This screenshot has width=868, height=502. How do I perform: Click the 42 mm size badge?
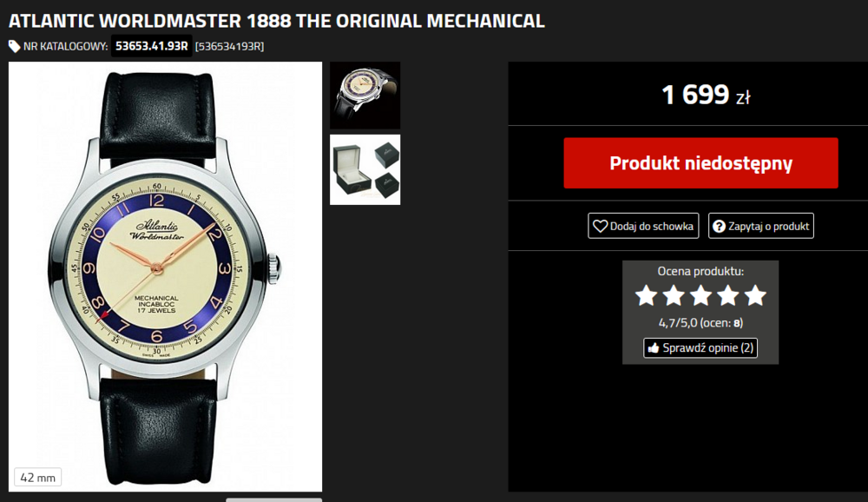[37, 477]
